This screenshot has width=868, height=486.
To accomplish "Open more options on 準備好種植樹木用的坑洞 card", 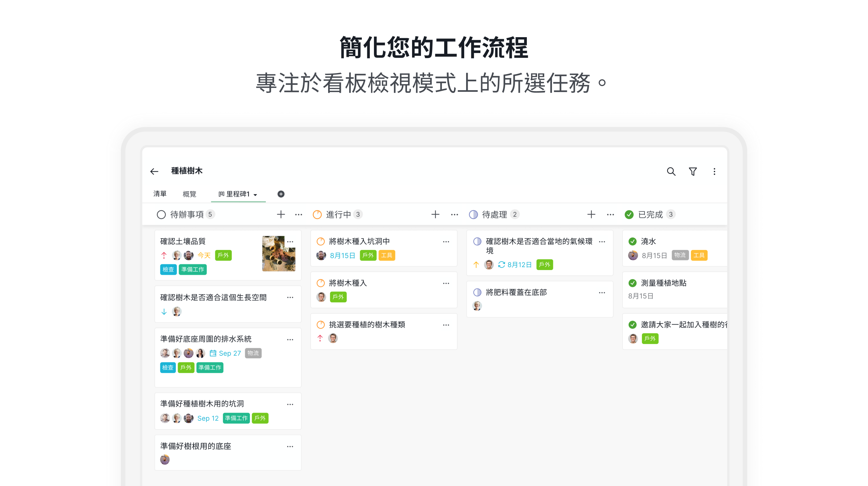I will tap(290, 404).
